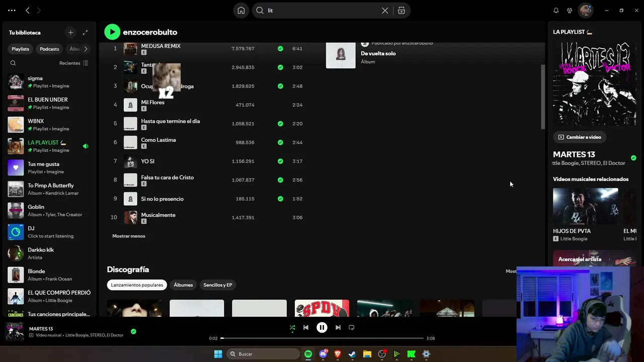644x362 pixels.
Task: Open Tus me gusta playlist
Action: tap(49, 167)
